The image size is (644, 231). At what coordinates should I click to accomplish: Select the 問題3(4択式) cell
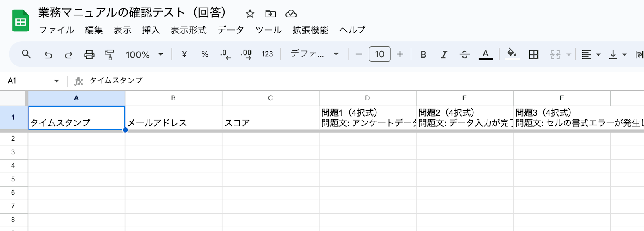(561, 118)
